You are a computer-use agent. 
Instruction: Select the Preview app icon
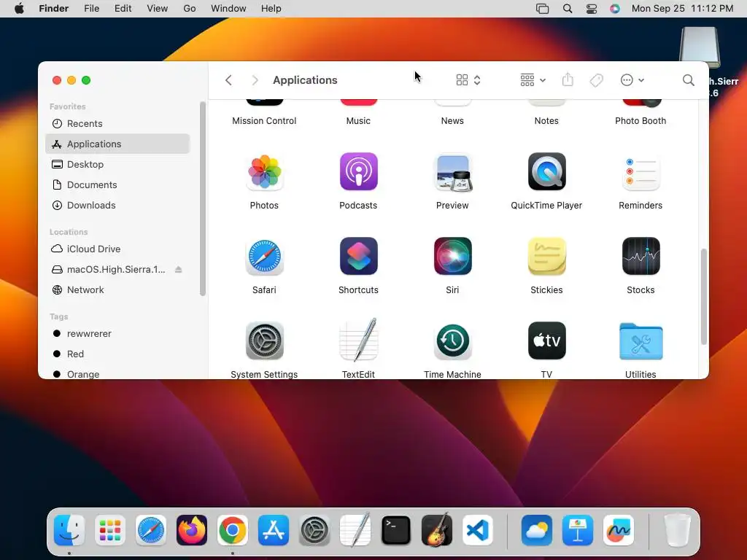click(x=452, y=172)
